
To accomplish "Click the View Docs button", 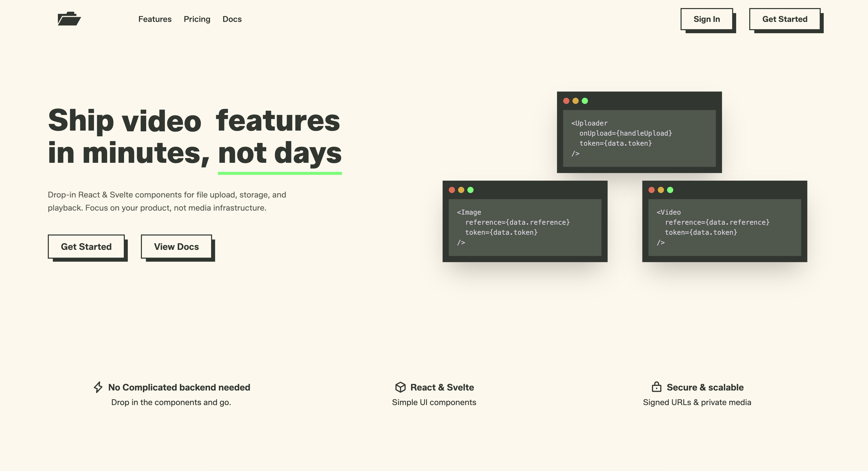I will pyautogui.click(x=176, y=247).
